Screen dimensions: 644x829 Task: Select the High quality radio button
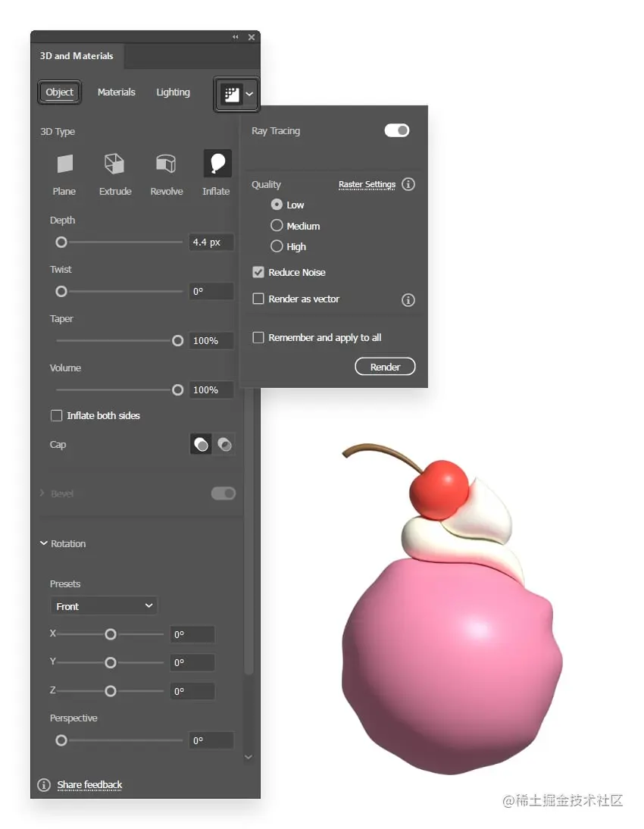coord(277,246)
